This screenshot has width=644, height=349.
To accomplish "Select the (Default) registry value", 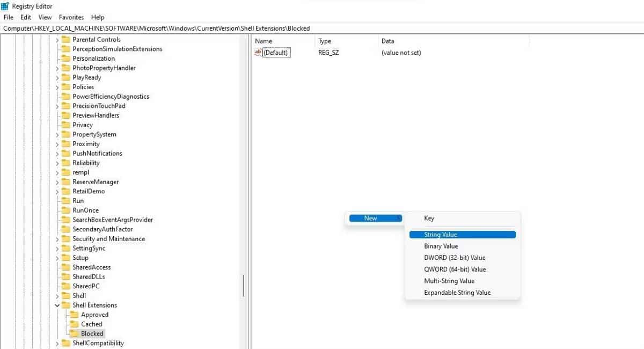I will (x=275, y=53).
